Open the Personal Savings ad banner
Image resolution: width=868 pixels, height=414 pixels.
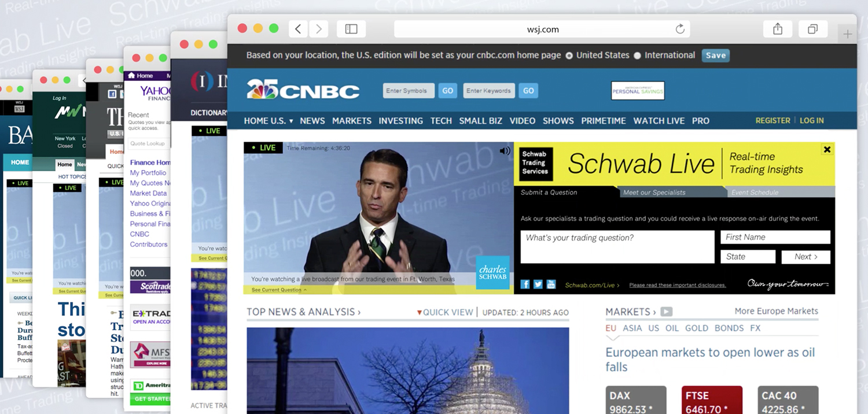(x=638, y=91)
